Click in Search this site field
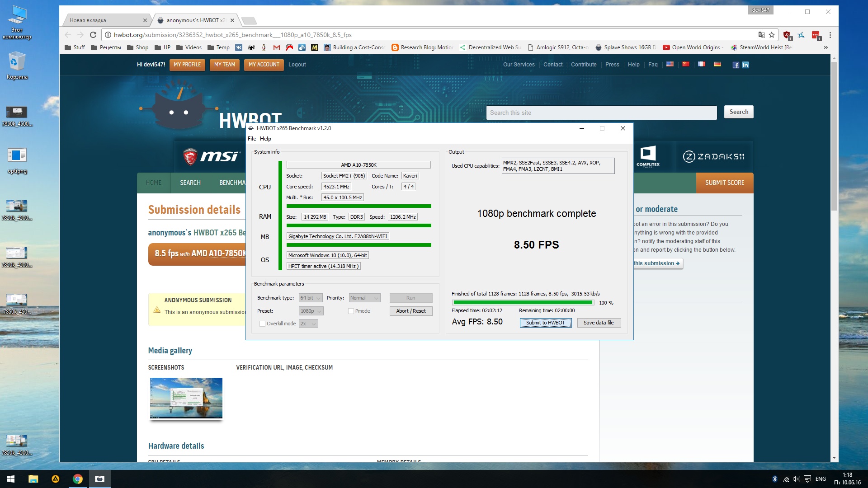The width and height of the screenshot is (868, 488). coord(602,113)
